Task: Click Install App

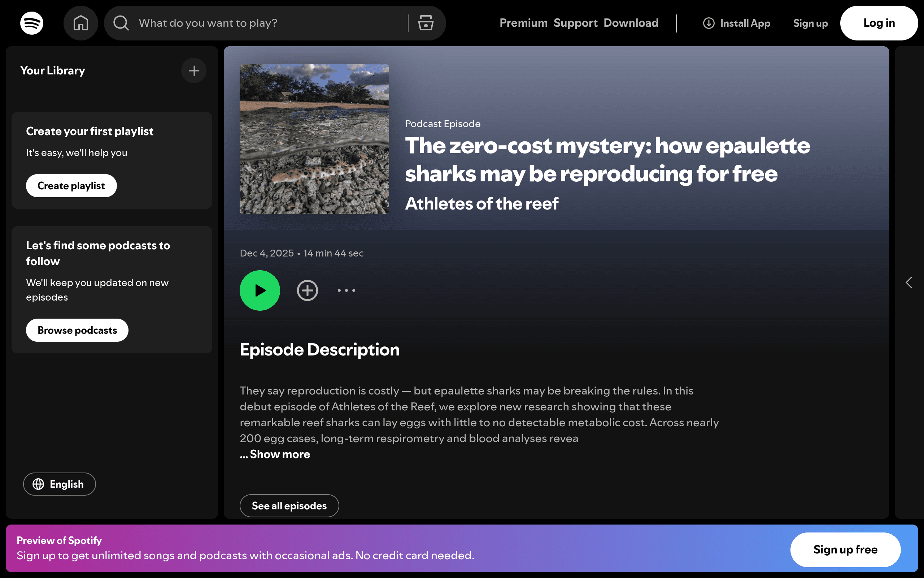Action: tap(737, 23)
